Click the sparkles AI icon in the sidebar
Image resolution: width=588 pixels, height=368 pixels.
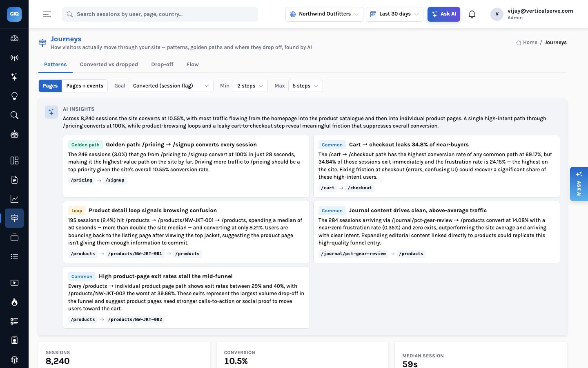pos(14,77)
